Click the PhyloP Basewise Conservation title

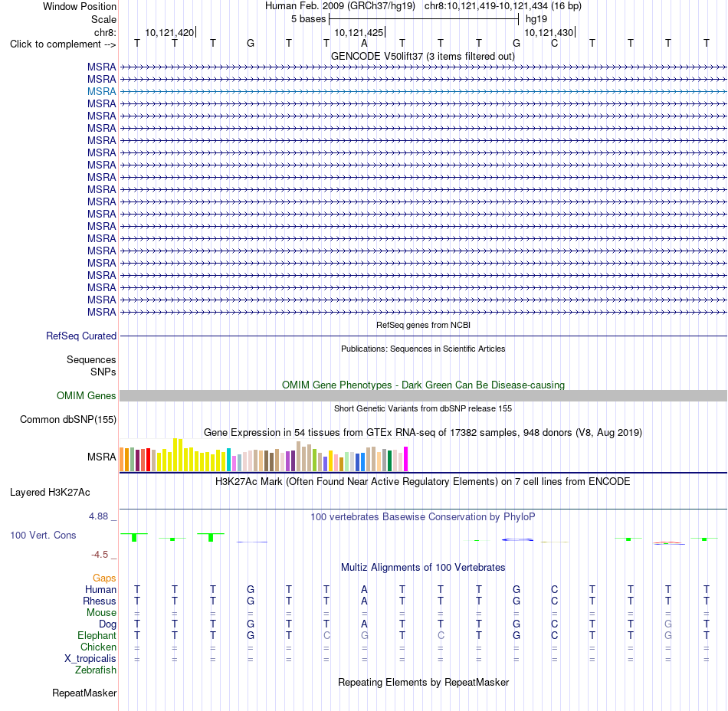[423, 516]
